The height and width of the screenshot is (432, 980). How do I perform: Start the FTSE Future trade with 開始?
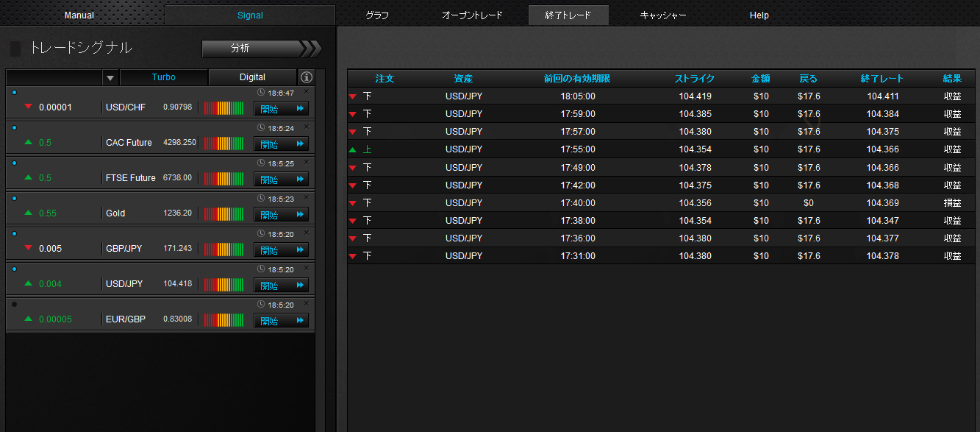pyautogui.click(x=282, y=180)
